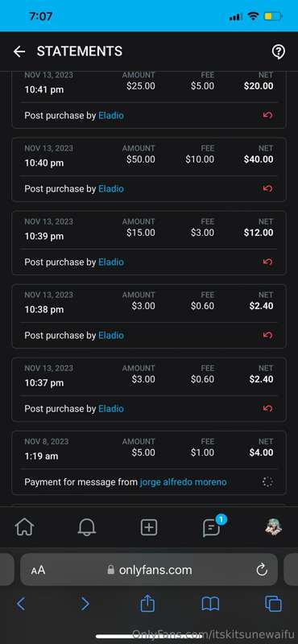Screen dimensions: 298x644
Task: Tap the Safari AA reader options button
Action: click(38, 570)
